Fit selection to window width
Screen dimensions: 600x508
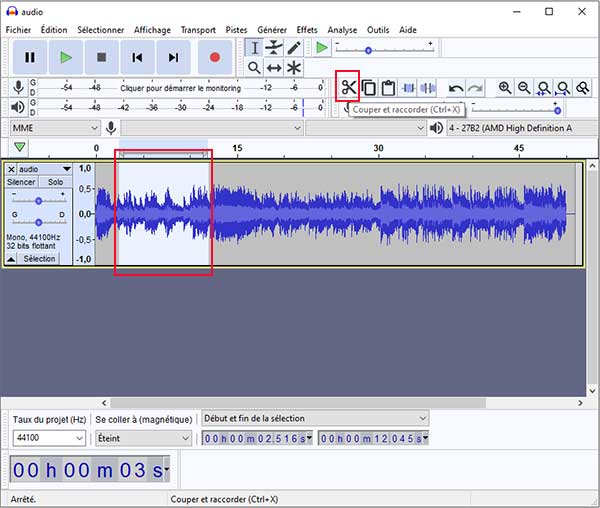(x=544, y=88)
